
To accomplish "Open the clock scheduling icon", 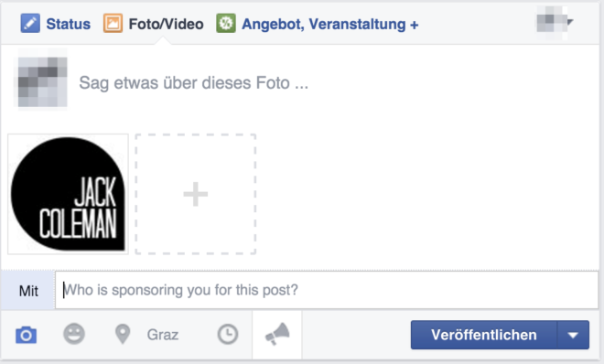I will pos(228,334).
